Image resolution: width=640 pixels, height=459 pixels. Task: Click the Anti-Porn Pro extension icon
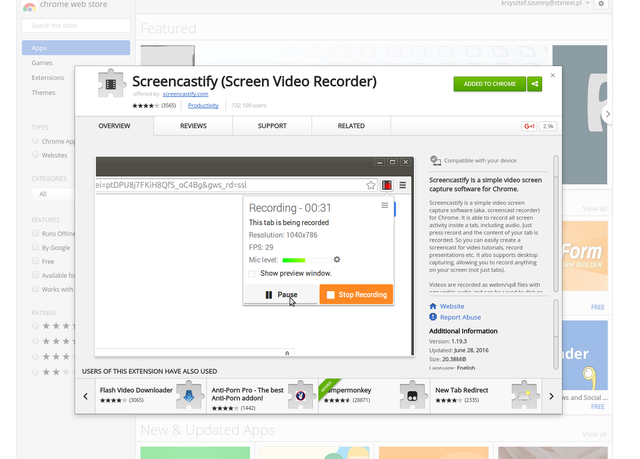coord(301,395)
